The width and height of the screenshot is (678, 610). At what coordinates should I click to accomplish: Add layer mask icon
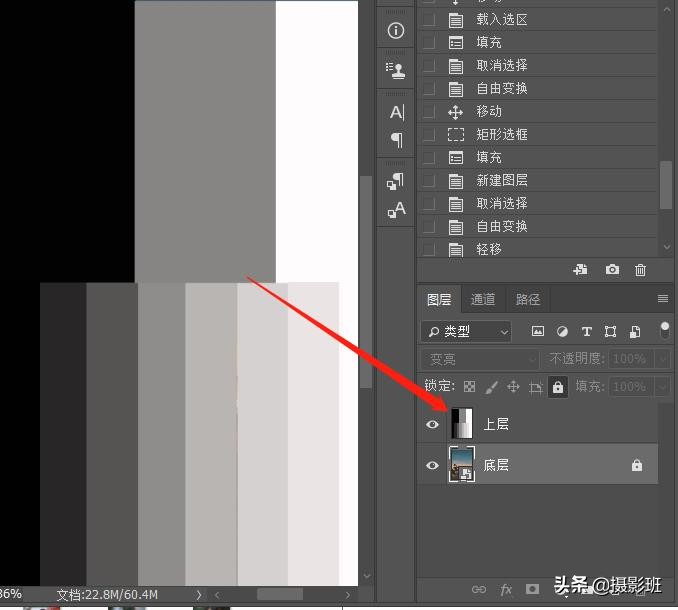pos(532,589)
